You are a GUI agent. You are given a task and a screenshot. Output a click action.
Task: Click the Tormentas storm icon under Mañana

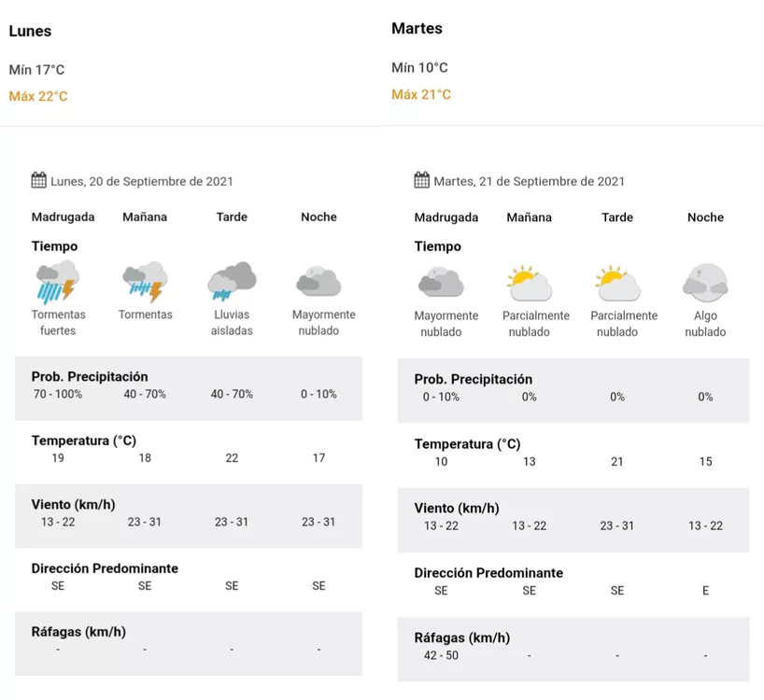click(145, 279)
